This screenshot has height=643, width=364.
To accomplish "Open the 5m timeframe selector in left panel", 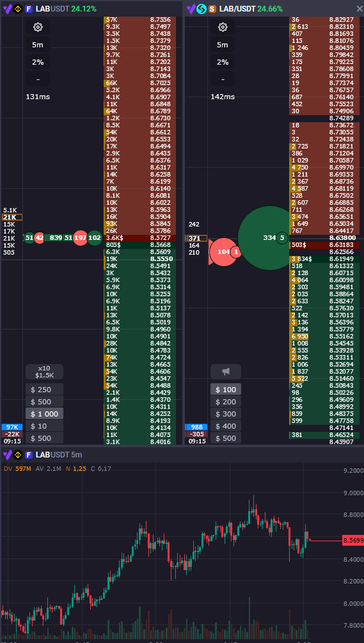I will (x=38, y=45).
